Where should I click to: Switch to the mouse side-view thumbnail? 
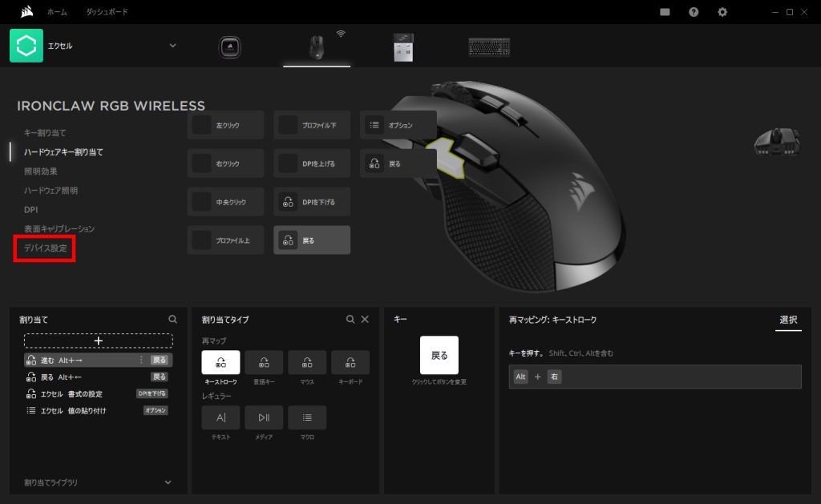coord(776,141)
